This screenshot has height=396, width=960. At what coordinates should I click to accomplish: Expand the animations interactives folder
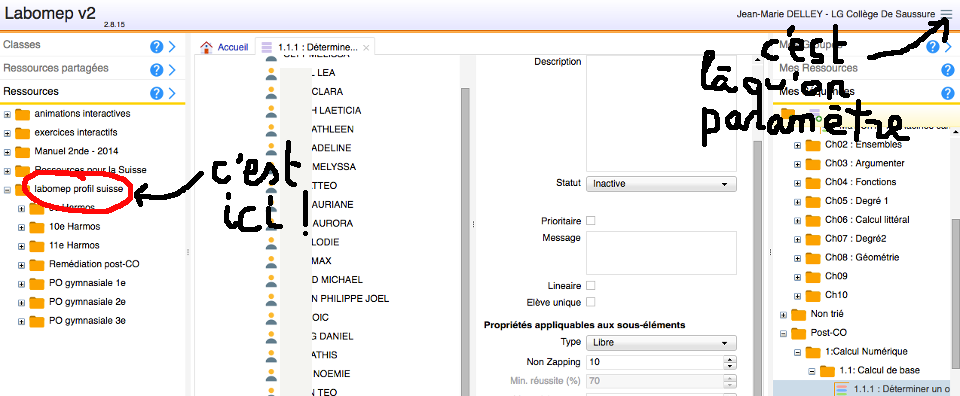tap(7, 114)
